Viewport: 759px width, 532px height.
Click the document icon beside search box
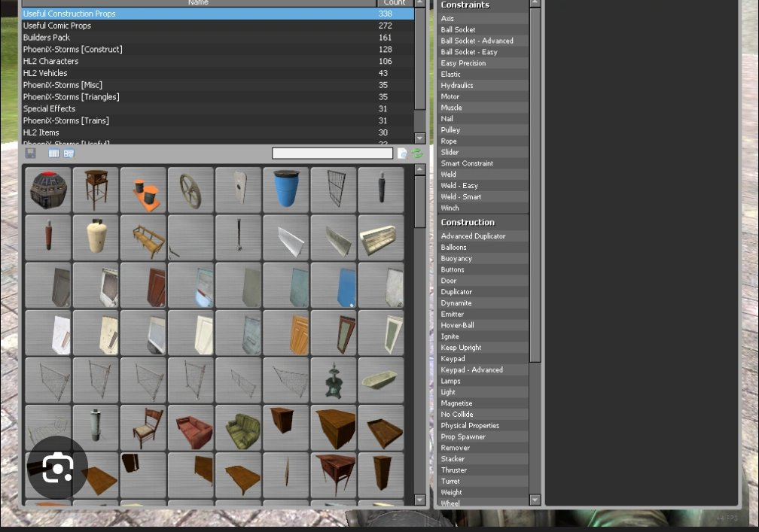pos(402,154)
